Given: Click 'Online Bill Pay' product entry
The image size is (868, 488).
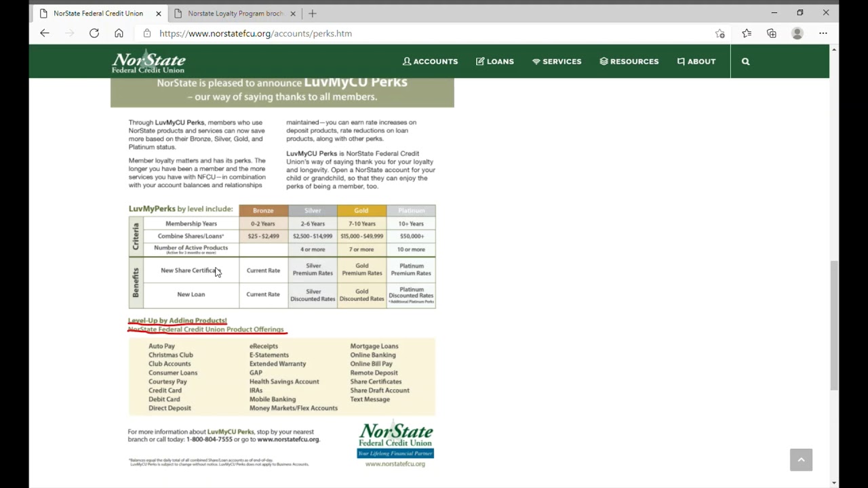Looking at the screenshot, I should 371,364.
